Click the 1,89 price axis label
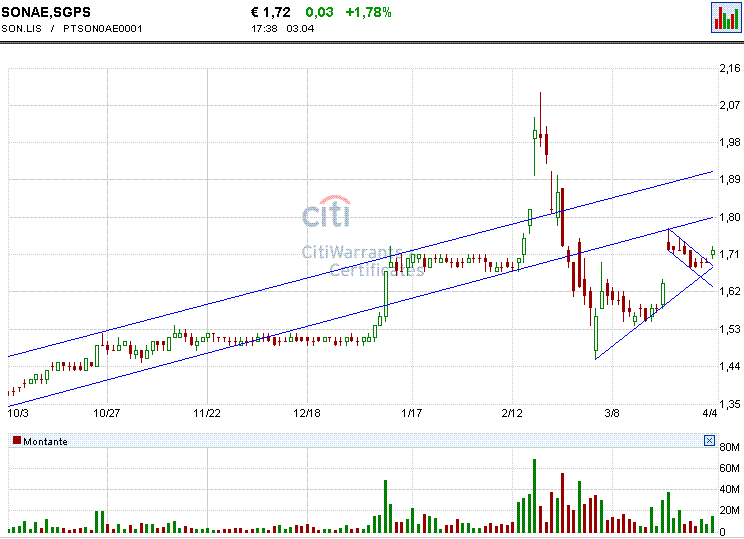 click(730, 179)
